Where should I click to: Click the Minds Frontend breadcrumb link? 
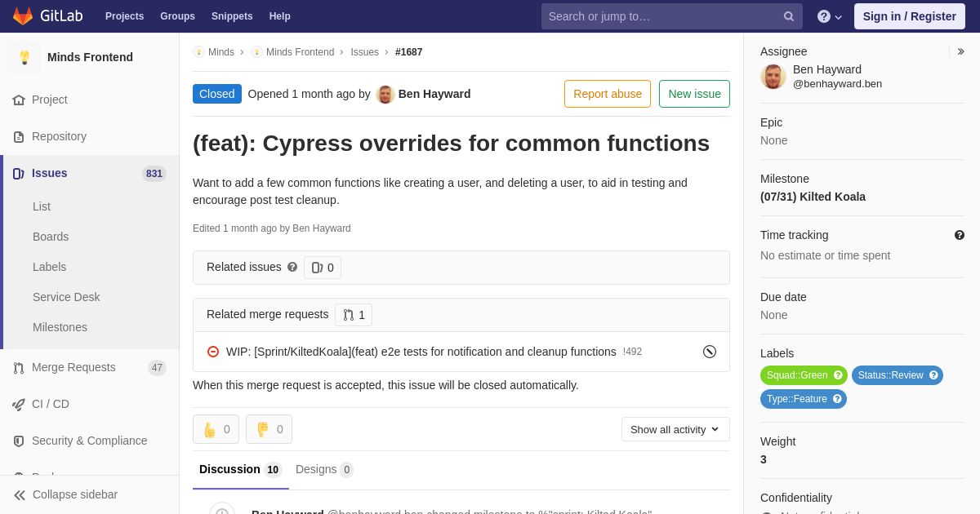click(300, 52)
